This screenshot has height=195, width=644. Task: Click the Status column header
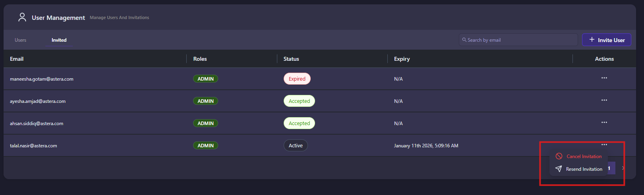click(291, 59)
